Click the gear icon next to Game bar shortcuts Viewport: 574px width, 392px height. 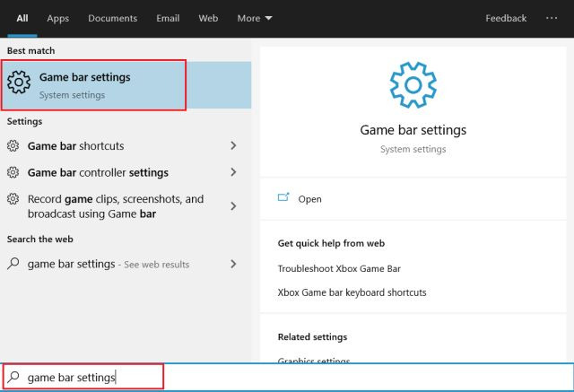[x=13, y=145]
